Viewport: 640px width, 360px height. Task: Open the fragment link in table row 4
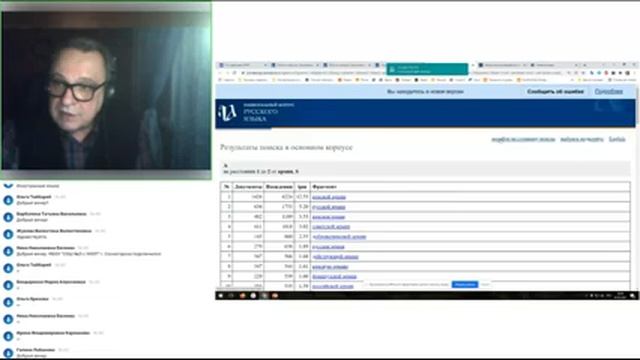click(331, 227)
